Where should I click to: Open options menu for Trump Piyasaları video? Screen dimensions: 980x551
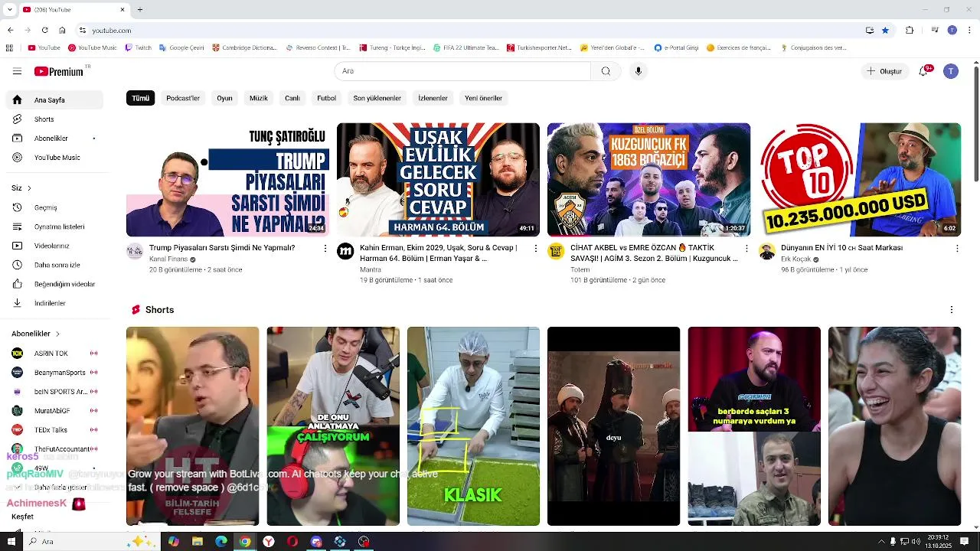pos(325,249)
